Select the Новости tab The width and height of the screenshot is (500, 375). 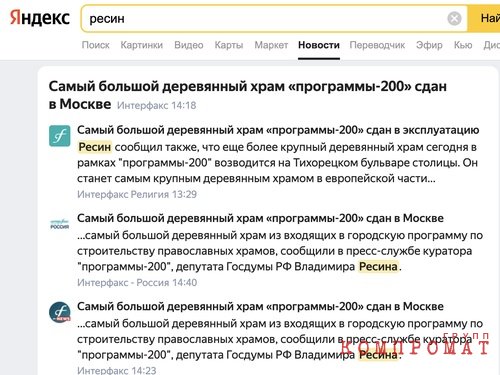[x=319, y=45]
